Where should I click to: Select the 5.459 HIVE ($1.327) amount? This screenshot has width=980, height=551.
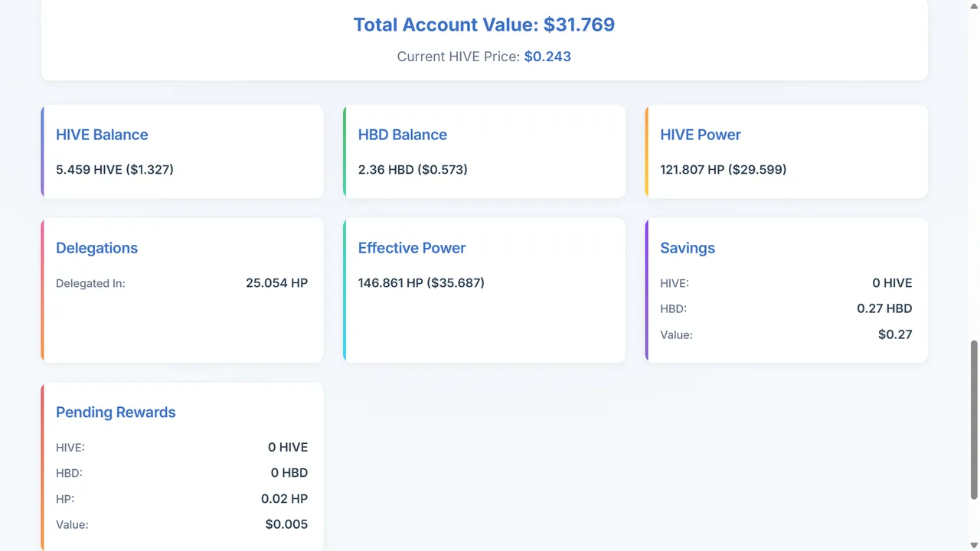coord(115,170)
